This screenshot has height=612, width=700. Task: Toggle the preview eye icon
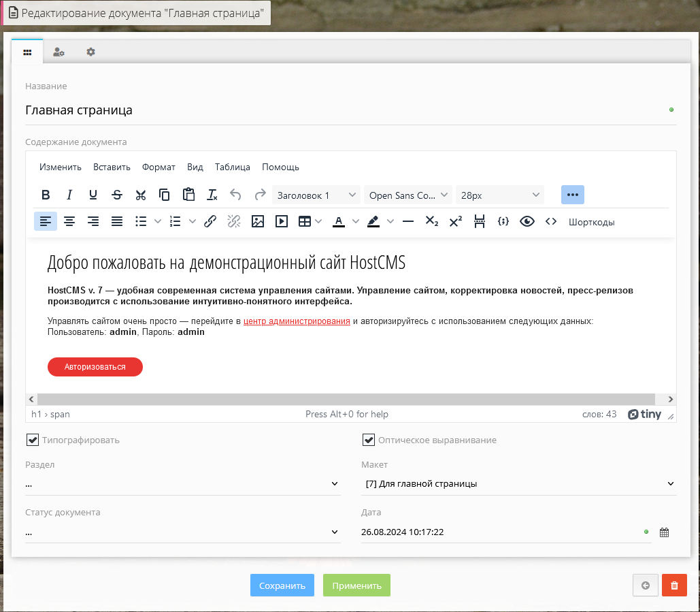(527, 221)
